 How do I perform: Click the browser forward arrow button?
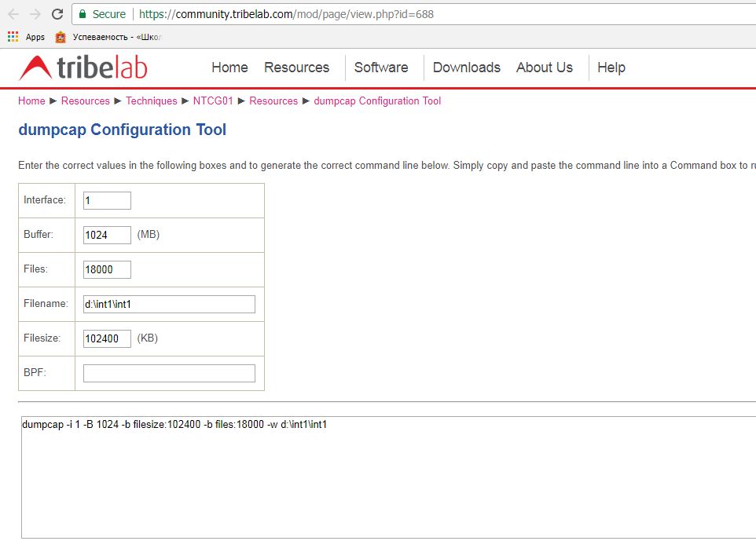click(x=35, y=14)
